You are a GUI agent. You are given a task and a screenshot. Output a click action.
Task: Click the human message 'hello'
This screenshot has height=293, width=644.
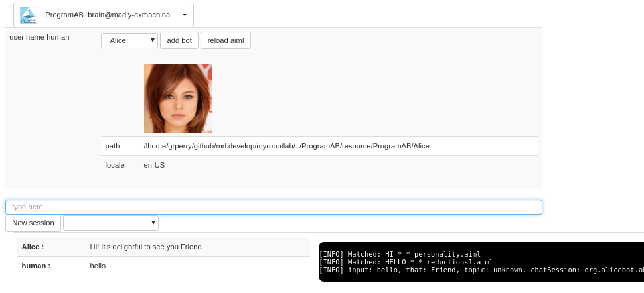[98, 266]
